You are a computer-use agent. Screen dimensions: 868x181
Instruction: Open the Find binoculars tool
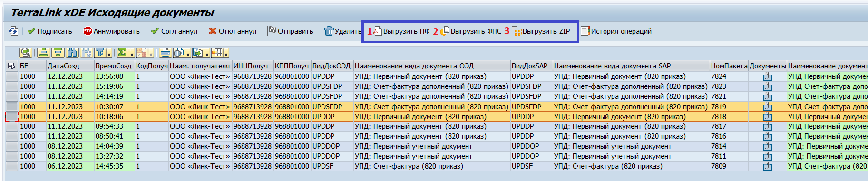click(x=72, y=52)
